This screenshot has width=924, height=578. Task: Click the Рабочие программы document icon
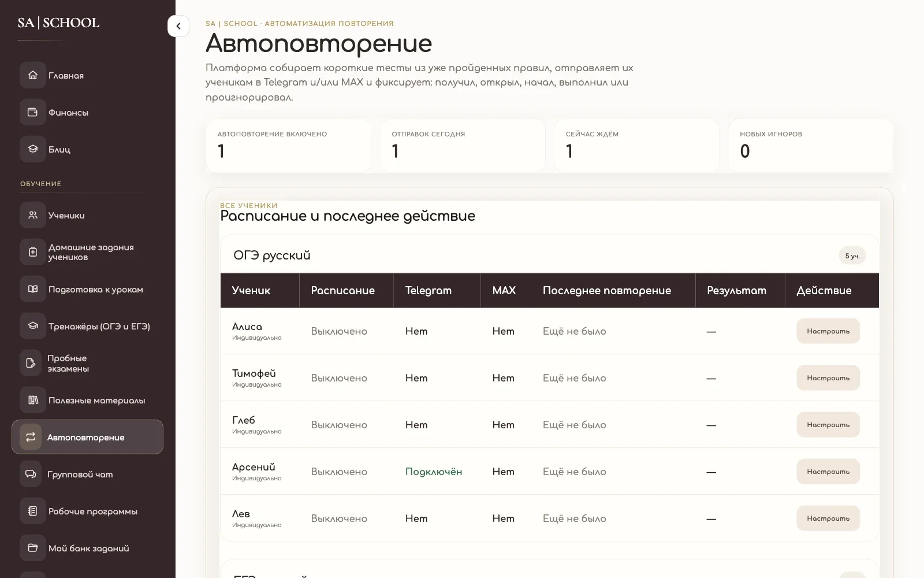click(33, 511)
